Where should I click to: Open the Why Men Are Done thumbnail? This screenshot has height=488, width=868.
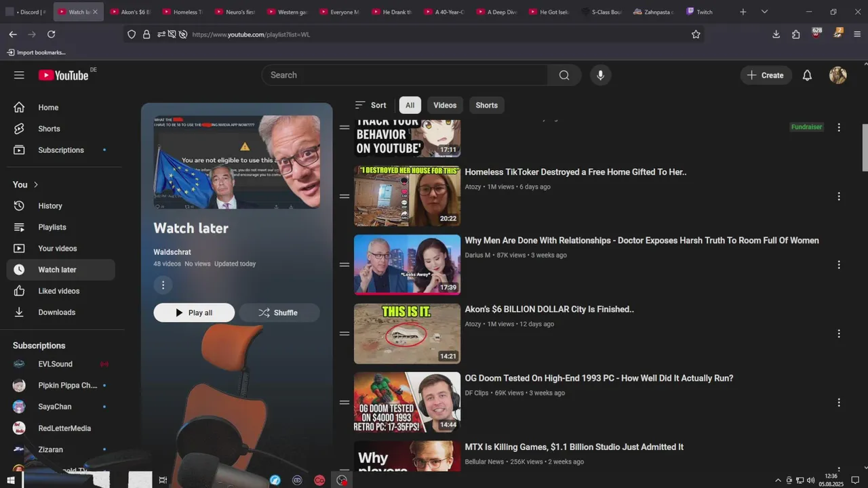point(407,264)
